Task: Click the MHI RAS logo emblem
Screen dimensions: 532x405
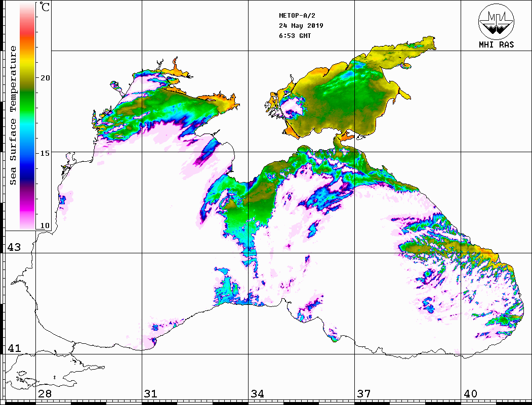Action: tap(496, 21)
